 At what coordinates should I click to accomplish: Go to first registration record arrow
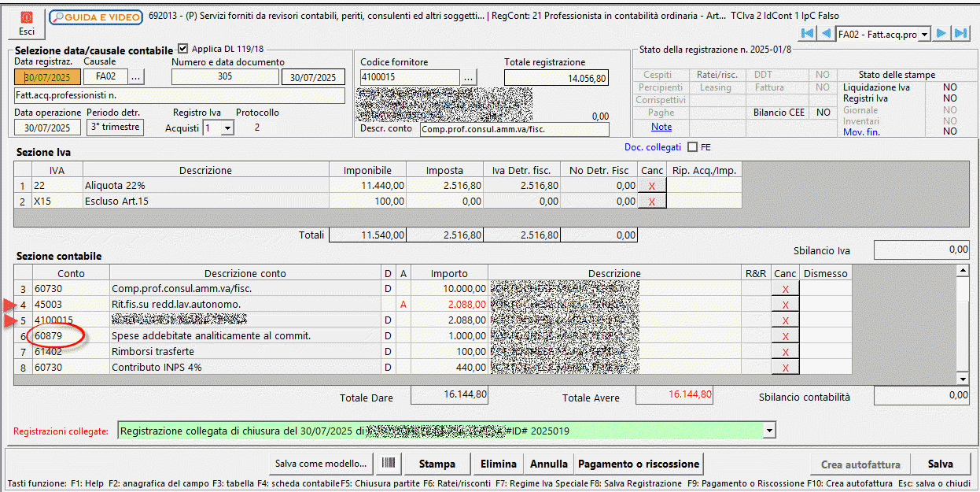point(807,33)
